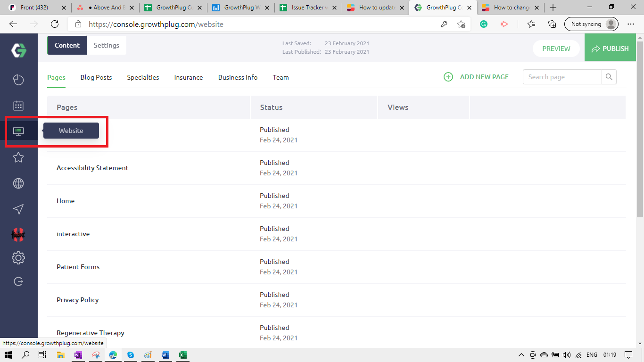The width and height of the screenshot is (644, 362).
Task: Click the ENG language indicator
Action: [x=592, y=355]
